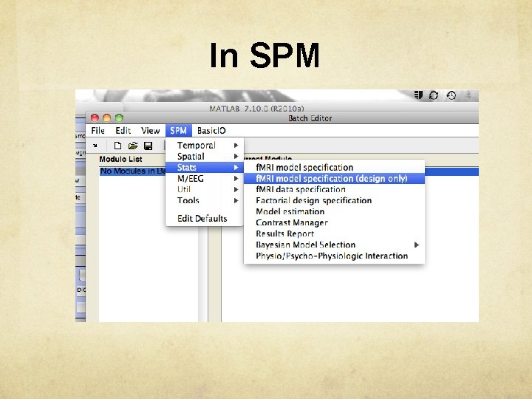This screenshot has height=399, width=532.
Task: Click the MATLAB 7.10.0 (R2010a) window title
Action: tap(256, 109)
